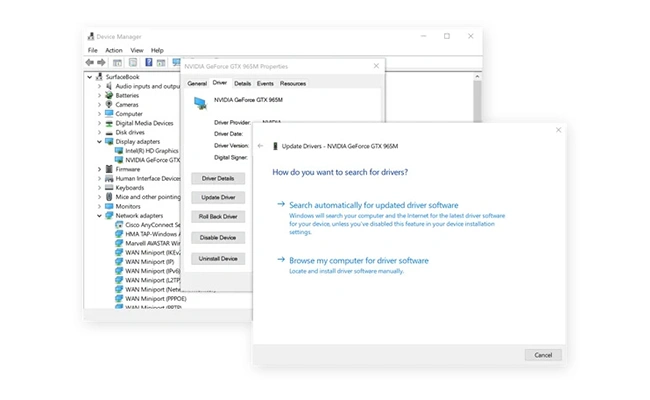Click the NVIDIA GeForce GTX tree device icon
Screen dimensions: 650x400
(x=119, y=160)
